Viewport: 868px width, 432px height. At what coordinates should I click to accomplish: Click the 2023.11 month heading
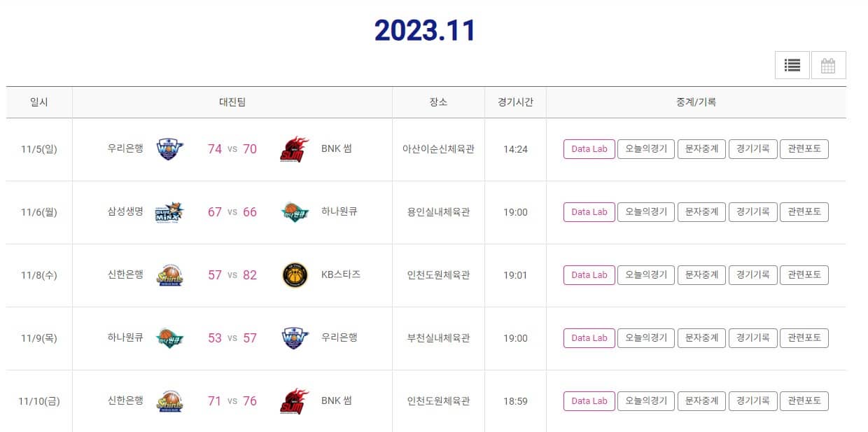tap(426, 31)
